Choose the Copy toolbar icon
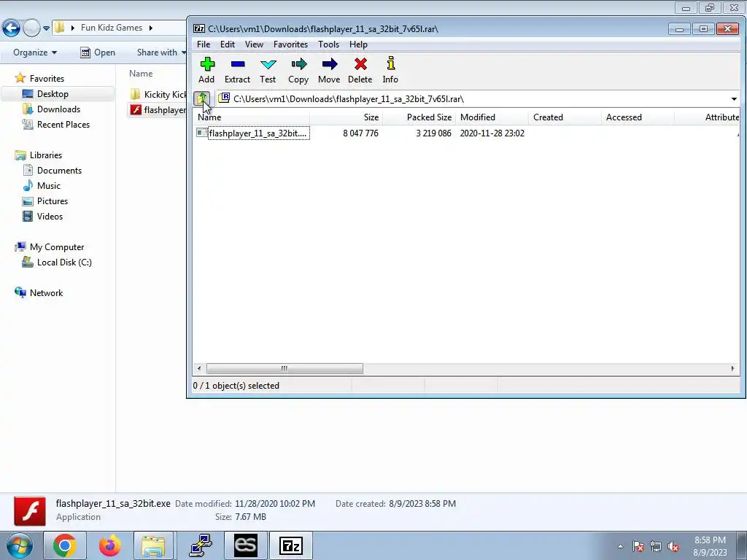 [x=298, y=70]
